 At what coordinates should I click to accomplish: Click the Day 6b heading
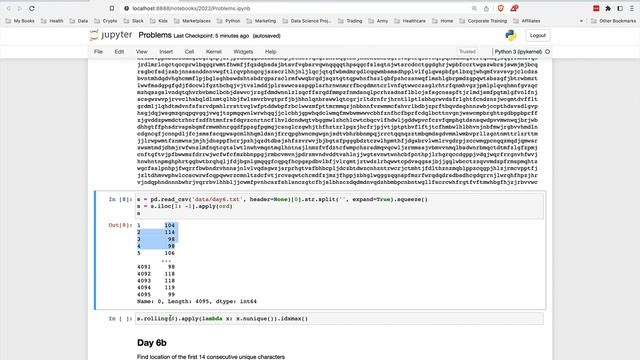(x=152, y=343)
